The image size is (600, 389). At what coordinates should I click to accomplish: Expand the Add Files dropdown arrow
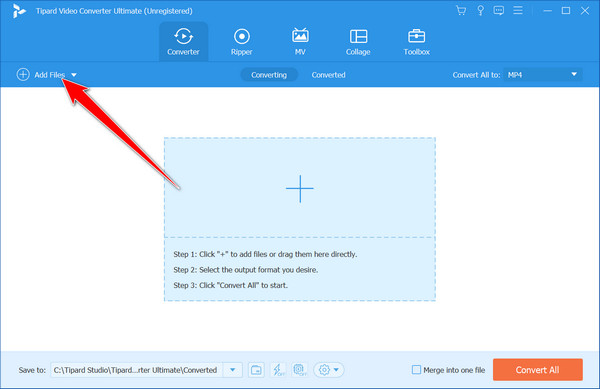[x=74, y=75]
